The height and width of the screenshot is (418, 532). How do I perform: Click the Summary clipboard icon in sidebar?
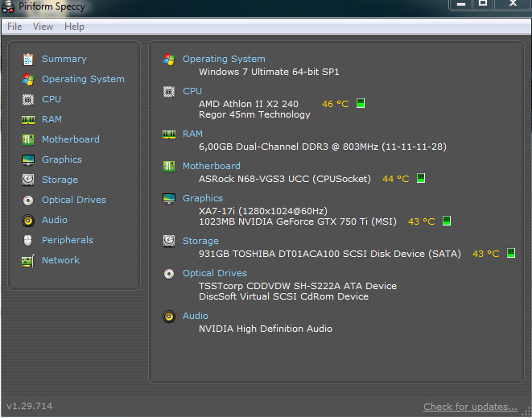coord(28,60)
